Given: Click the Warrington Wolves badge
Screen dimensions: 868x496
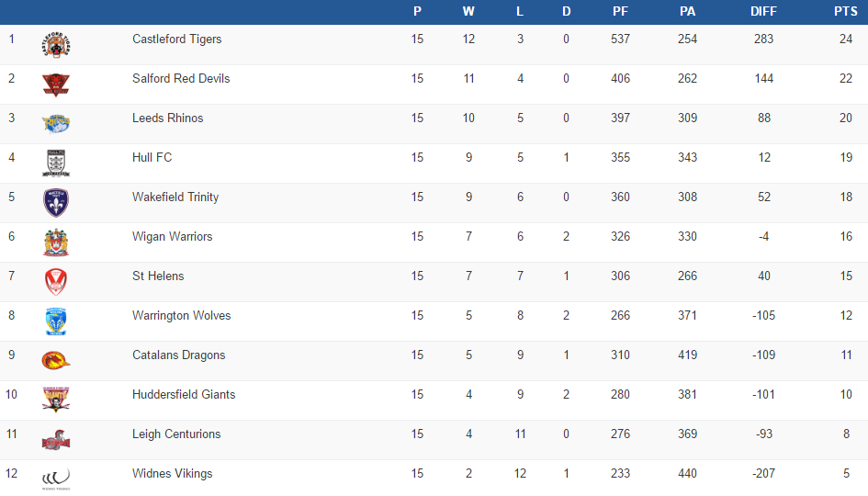Looking at the screenshot, I should (x=56, y=321).
